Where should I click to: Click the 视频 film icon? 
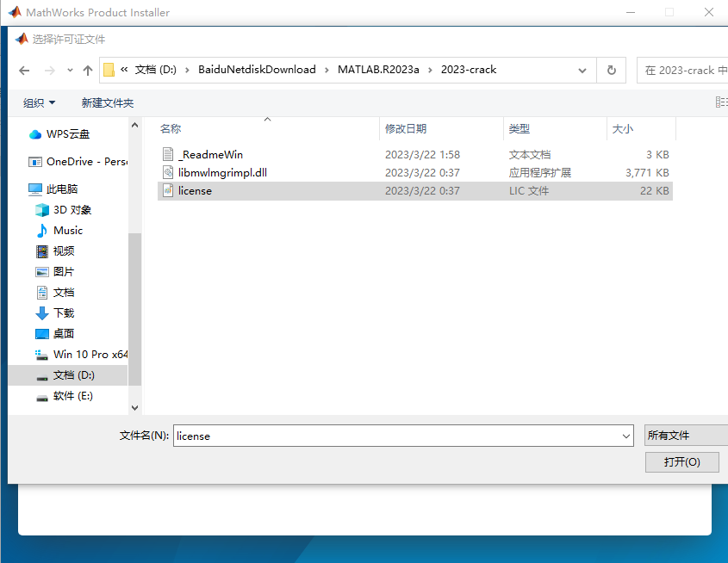pos(42,251)
